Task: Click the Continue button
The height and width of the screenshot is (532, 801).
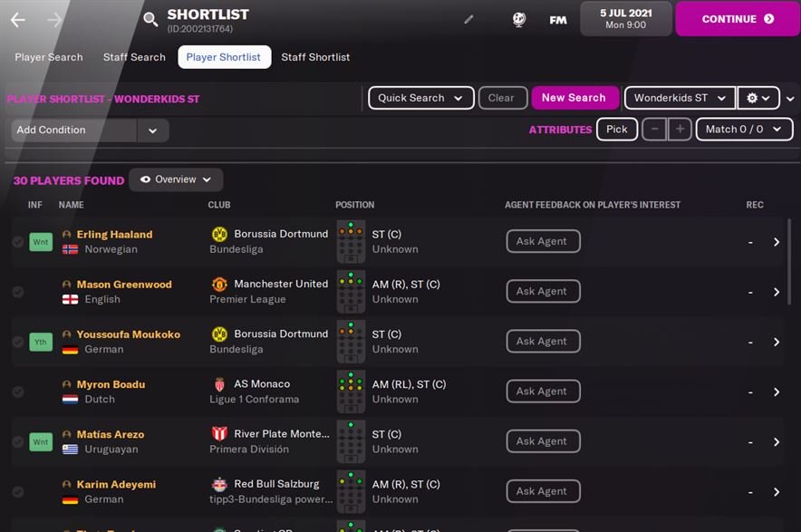Action: coord(738,19)
